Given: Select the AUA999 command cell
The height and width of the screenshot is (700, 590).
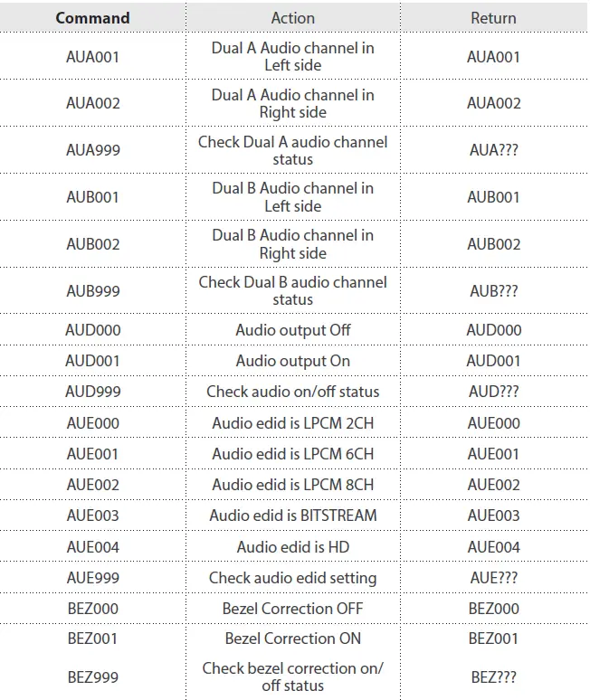Looking at the screenshot, I should (x=92, y=150).
